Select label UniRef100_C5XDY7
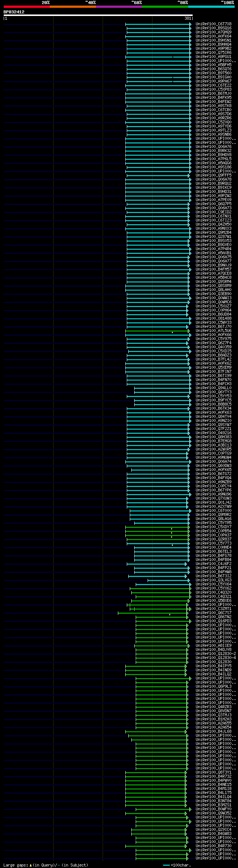 (x=213, y=527)
